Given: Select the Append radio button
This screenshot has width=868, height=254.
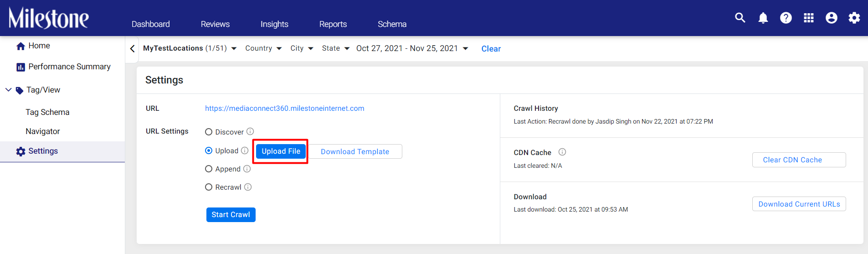Looking at the screenshot, I should coord(209,169).
